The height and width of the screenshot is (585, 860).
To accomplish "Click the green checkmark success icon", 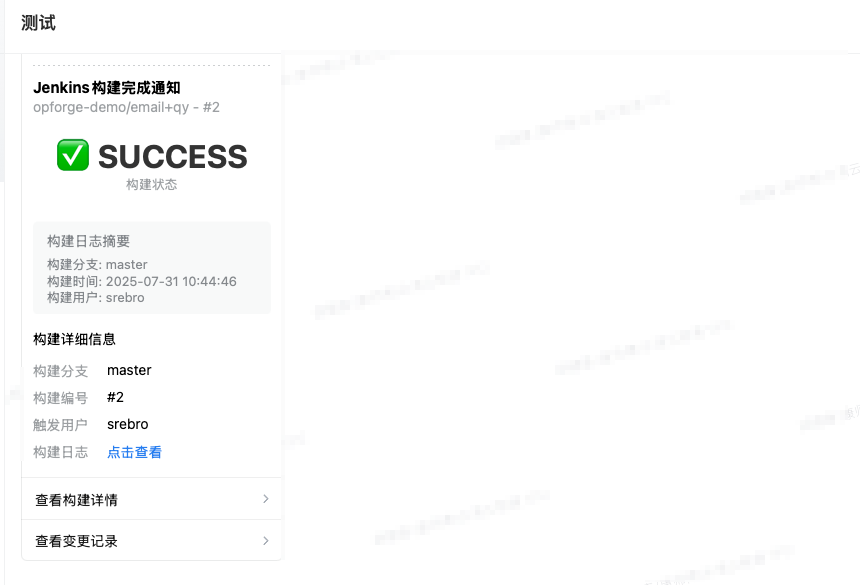I will click(x=73, y=155).
